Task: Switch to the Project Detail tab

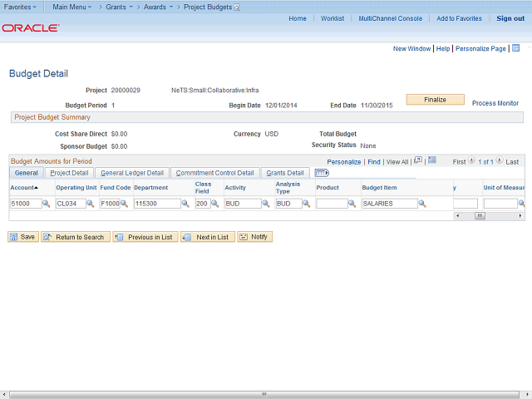Action: [x=69, y=173]
